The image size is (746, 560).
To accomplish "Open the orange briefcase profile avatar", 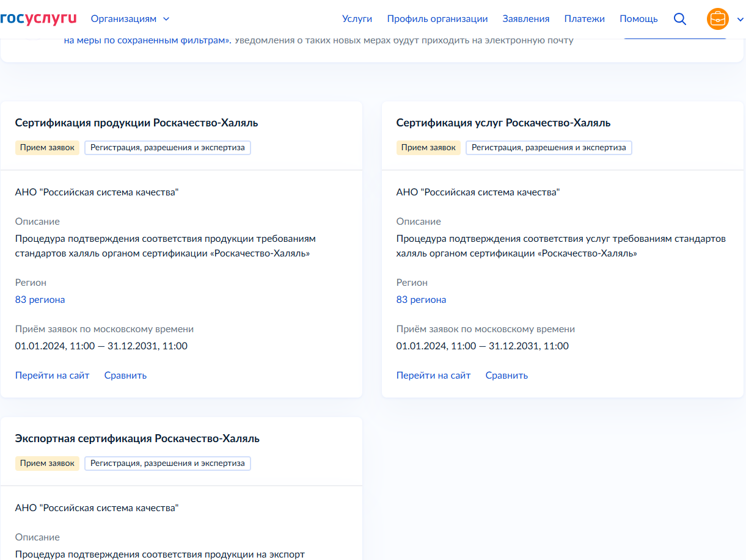I will [x=718, y=19].
